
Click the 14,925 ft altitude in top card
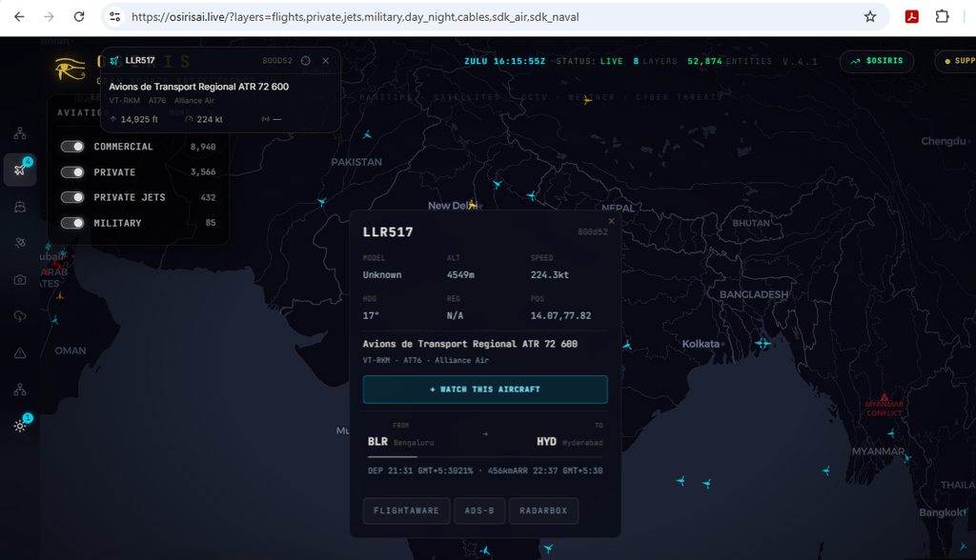[139, 119]
